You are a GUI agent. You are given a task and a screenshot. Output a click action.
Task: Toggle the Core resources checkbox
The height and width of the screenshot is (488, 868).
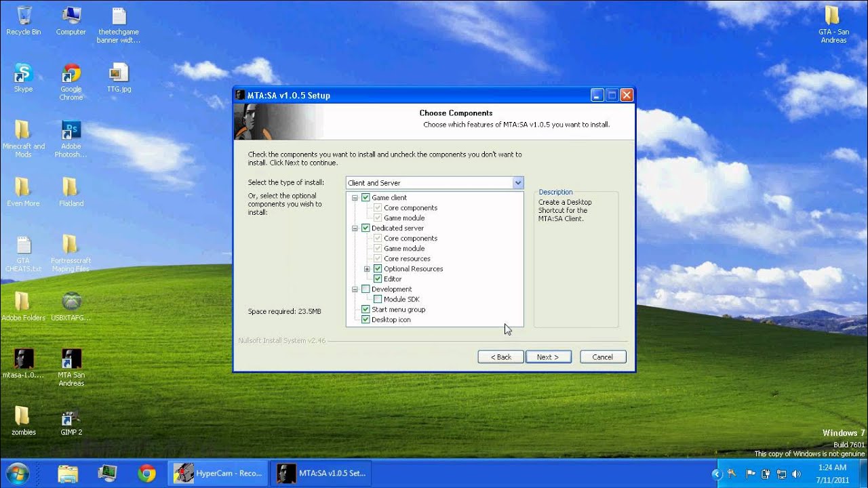pos(378,259)
